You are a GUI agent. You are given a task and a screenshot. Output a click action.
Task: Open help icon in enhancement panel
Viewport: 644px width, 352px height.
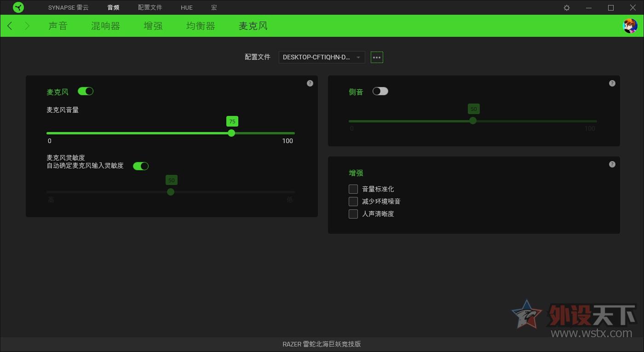tap(612, 164)
